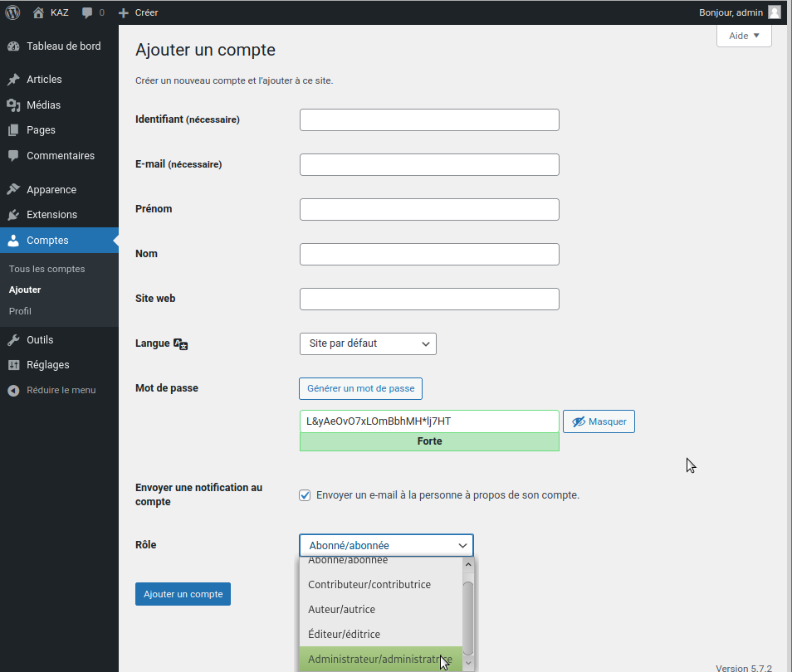Collapse the sidebar with Réduire le menu
The image size is (792, 672).
click(x=61, y=390)
